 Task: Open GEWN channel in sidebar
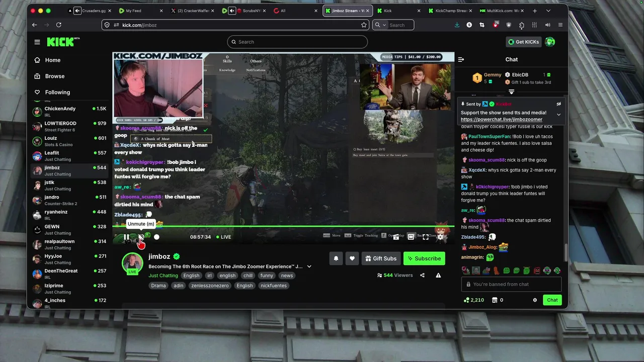pos(69,230)
